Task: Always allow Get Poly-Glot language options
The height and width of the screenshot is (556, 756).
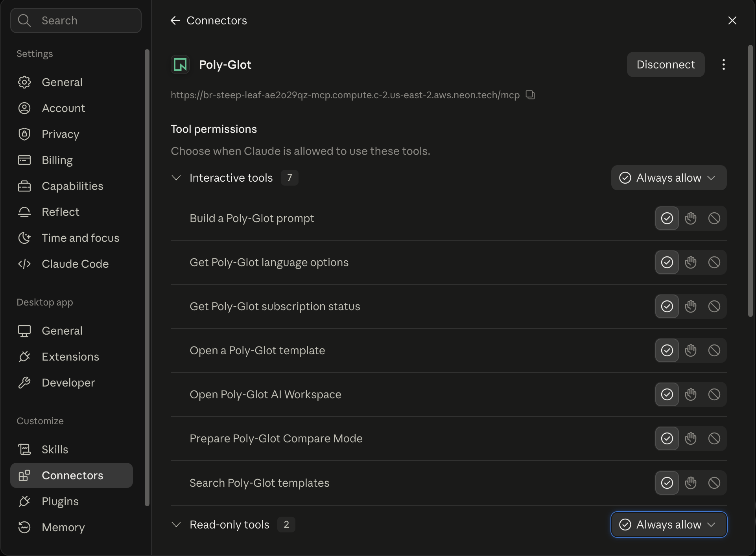Action: pos(667,262)
